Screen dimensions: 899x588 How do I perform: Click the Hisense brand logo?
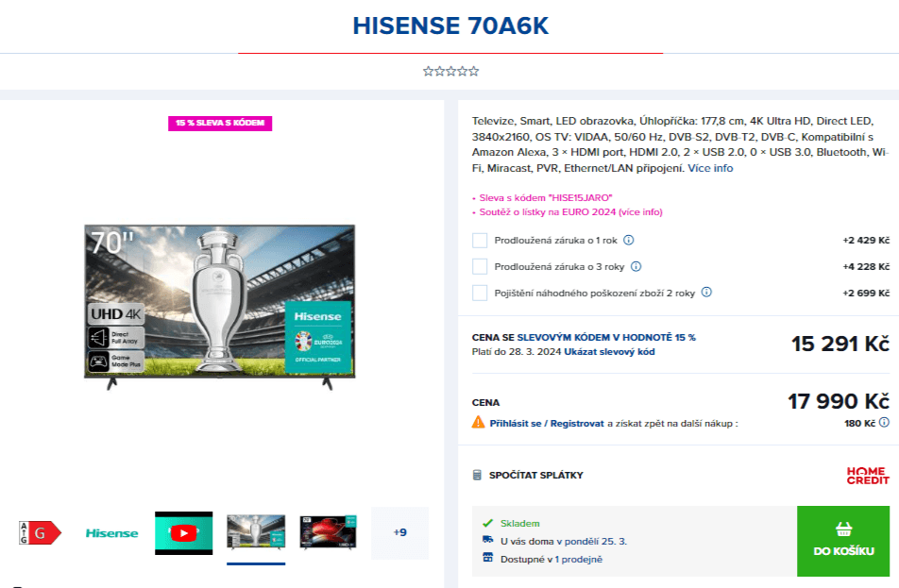[111, 533]
